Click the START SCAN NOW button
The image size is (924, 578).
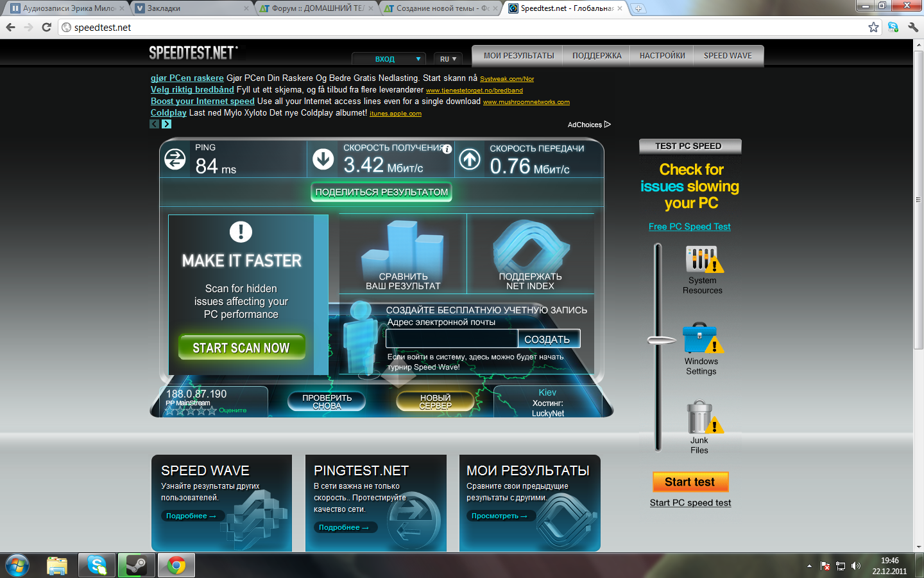241,347
